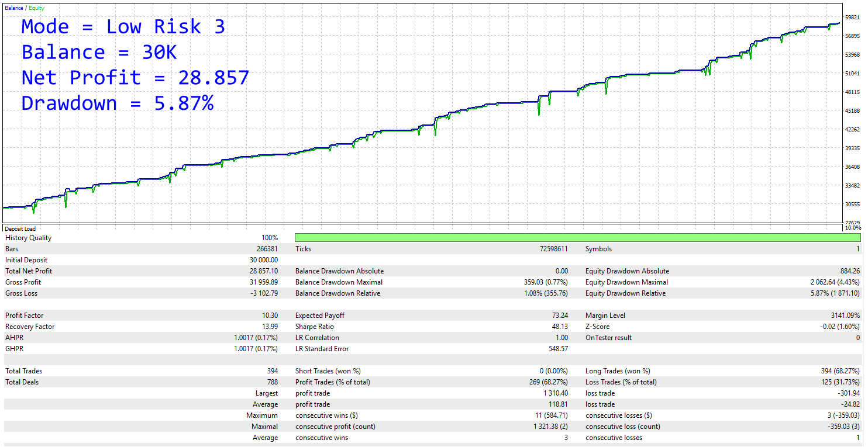Click the 59821 chart axis label
Viewport: 868px width, 447px height.
pos(852,18)
